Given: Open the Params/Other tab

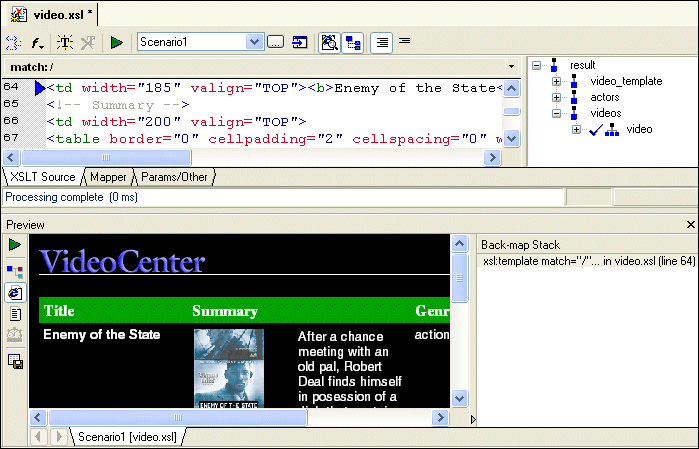Looking at the screenshot, I should [x=174, y=177].
